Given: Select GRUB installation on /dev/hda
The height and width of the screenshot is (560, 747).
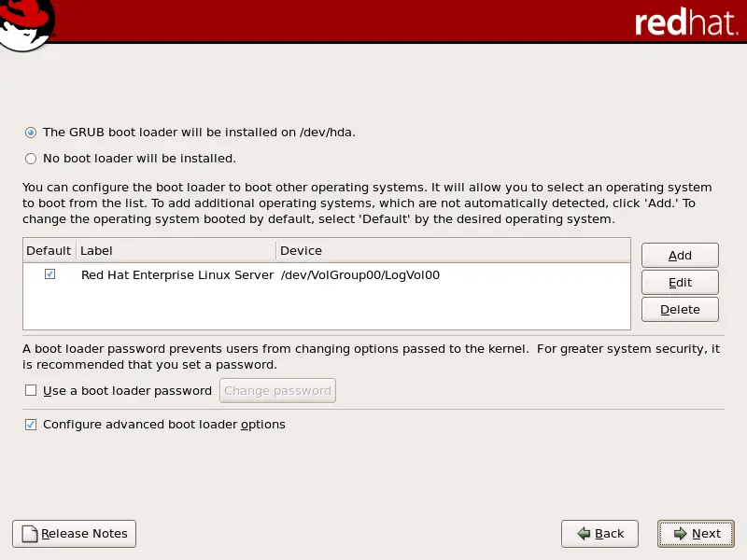Looking at the screenshot, I should 30,133.
